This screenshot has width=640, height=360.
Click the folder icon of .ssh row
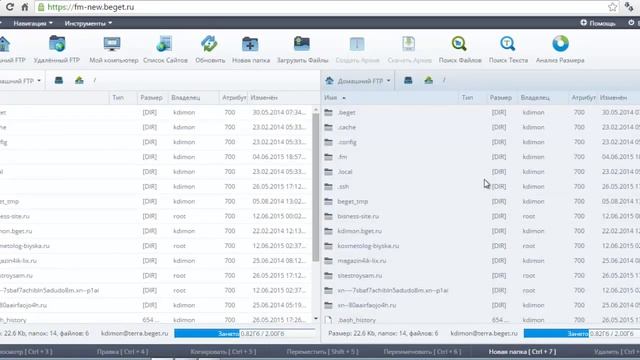click(x=329, y=187)
